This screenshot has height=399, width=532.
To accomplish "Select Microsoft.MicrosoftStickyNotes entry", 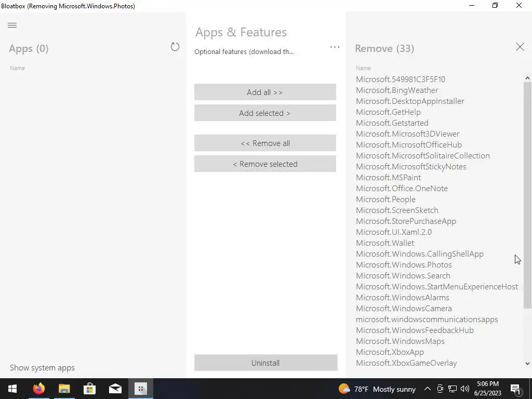I will pos(411,167).
